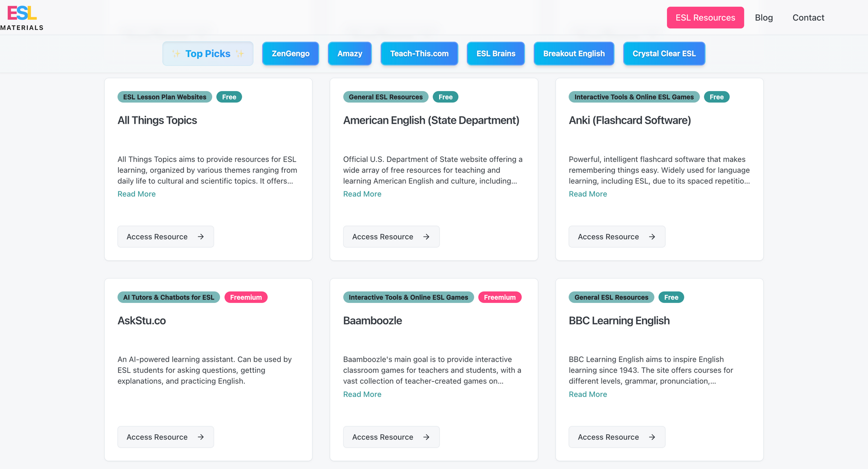868x469 pixels.
Task: Open American English (State Department) title
Action: click(431, 120)
